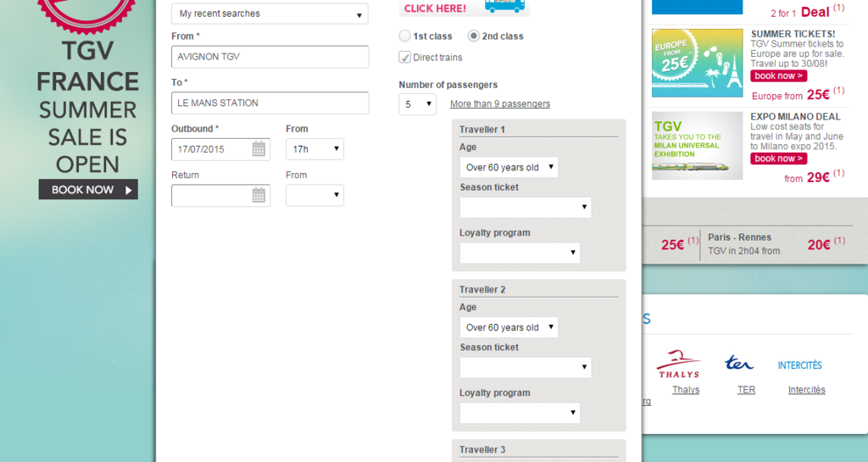Select the 1st class radio button
This screenshot has height=462, width=868.
tap(404, 36)
